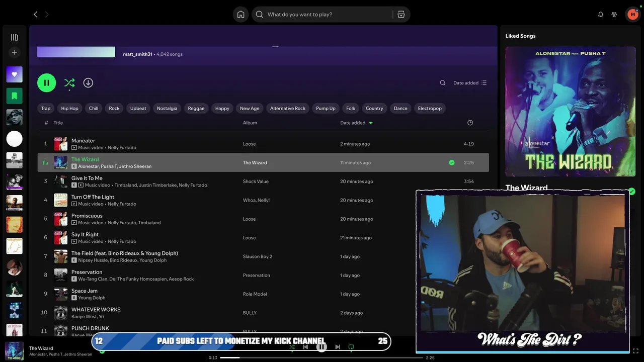Open Whoa, Nelly! album link
The image size is (644, 362).
[257, 200]
